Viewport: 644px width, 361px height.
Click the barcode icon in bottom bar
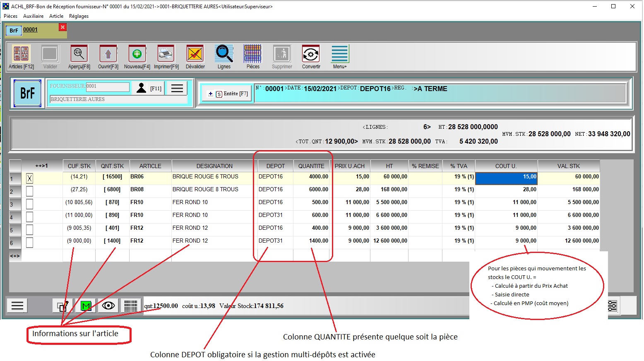(x=131, y=306)
